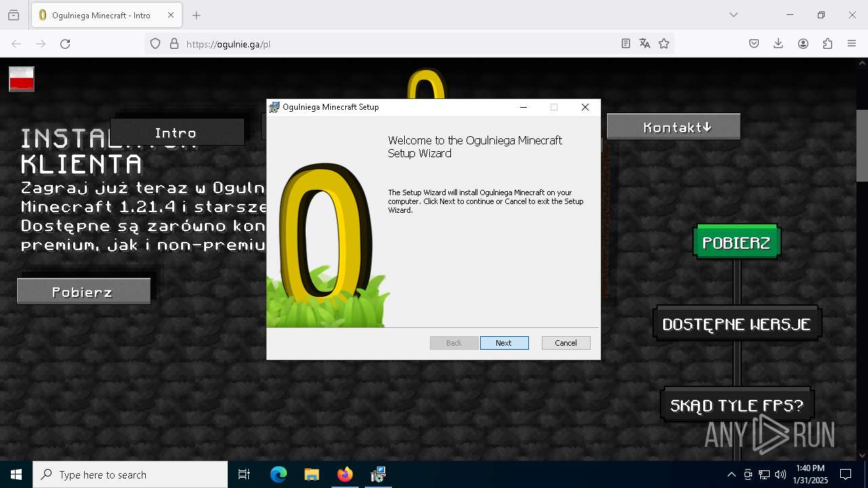The image size is (868, 488).
Task: Open network tray icon
Action: click(x=764, y=474)
